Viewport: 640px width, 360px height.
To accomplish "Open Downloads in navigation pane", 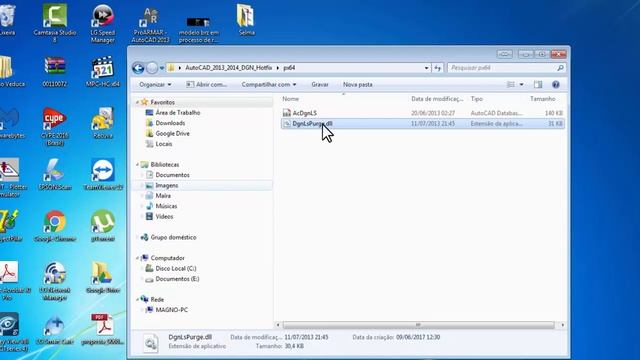I will coord(170,123).
